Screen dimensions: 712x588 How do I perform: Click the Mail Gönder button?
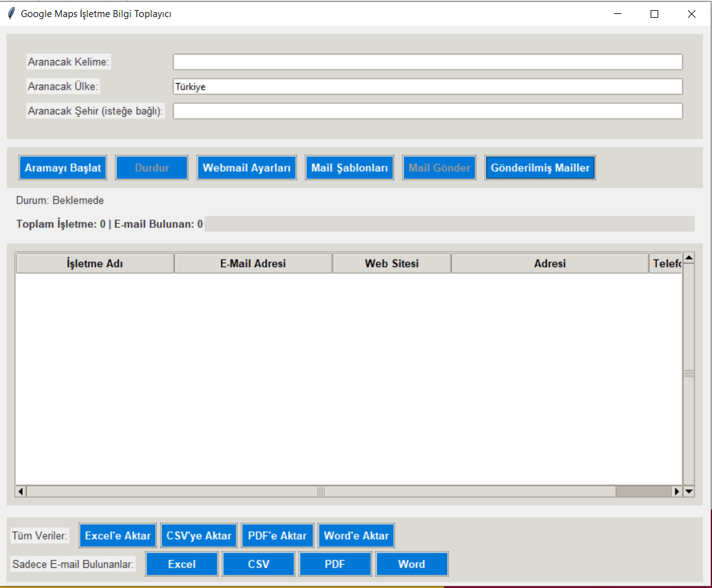coord(439,168)
